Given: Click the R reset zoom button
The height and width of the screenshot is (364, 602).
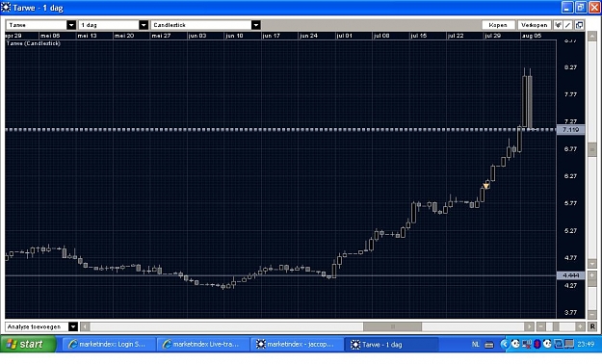Looking at the screenshot, I should [592, 326].
